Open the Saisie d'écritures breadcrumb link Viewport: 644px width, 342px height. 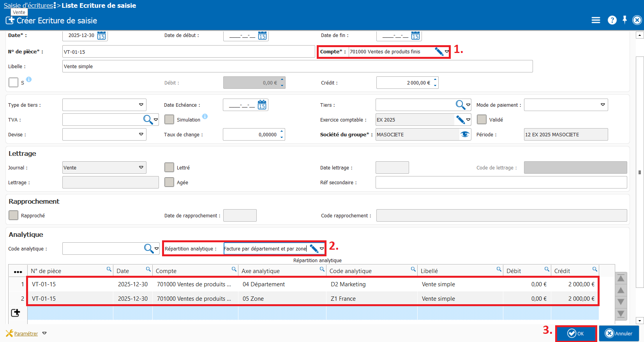(28, 5)
